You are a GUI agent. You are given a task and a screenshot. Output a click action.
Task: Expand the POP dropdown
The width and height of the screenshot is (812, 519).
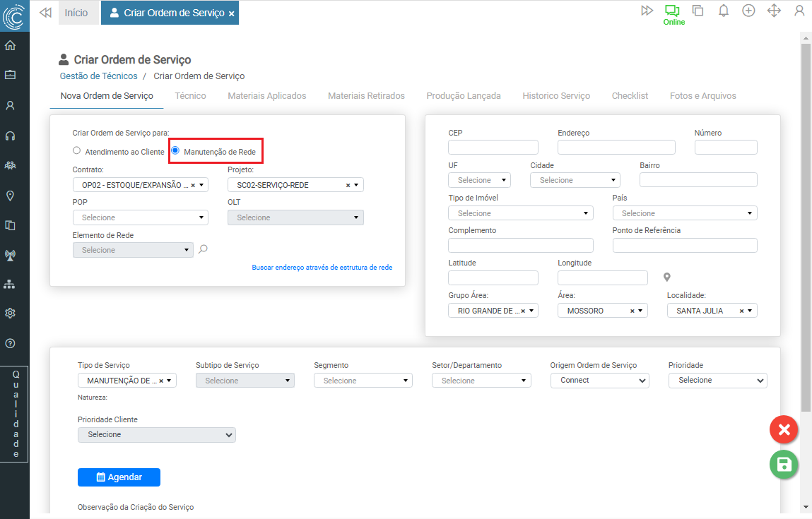point(140,217)
